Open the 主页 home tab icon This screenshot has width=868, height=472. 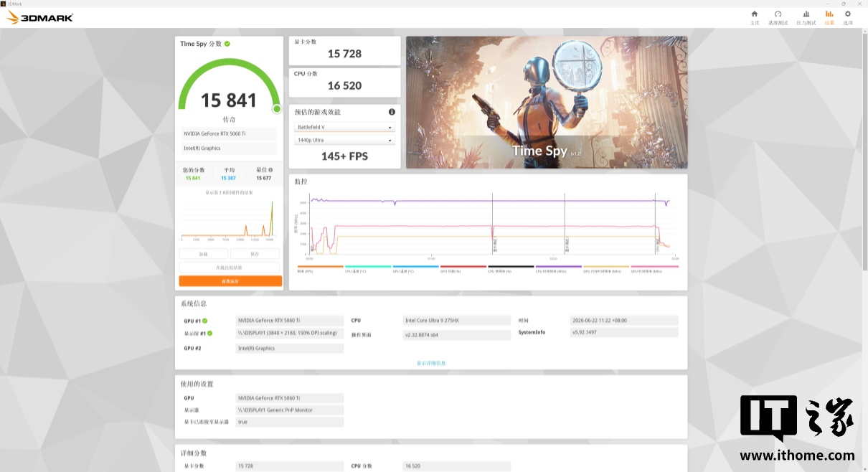click(754, 14)
